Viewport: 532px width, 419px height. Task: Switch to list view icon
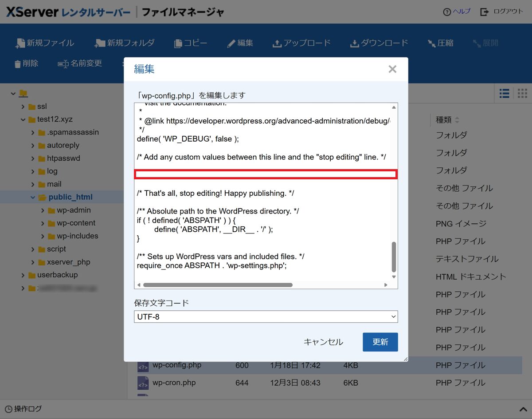504,93
